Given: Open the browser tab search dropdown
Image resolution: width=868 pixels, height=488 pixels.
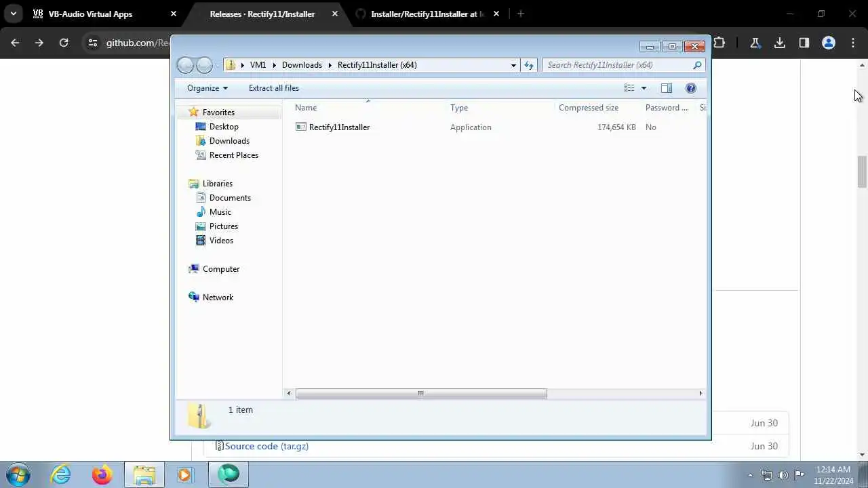Looking at the screenshot, I should click(13, 14).
